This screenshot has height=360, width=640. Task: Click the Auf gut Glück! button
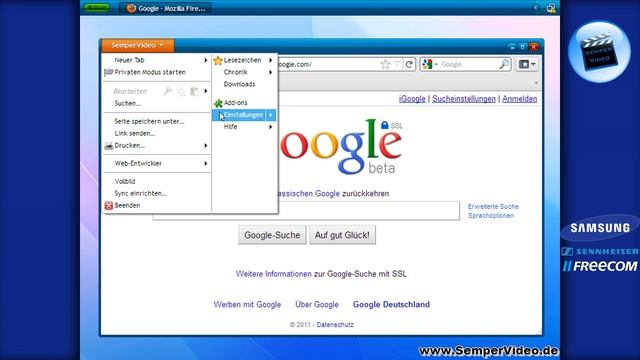(x=342, y=235)
